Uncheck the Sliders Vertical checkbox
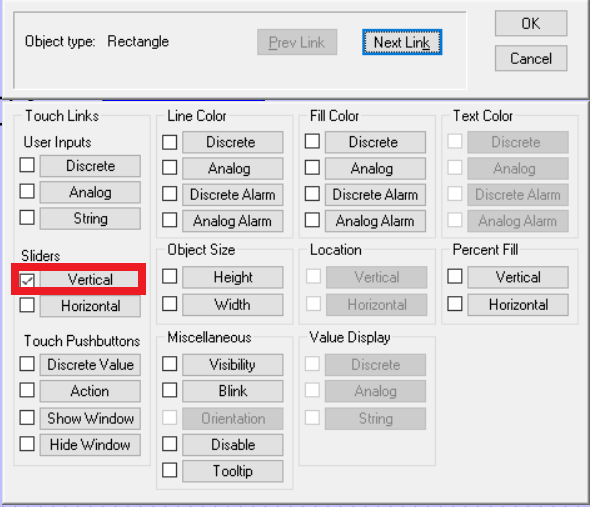This screenshot has width=590, height=507. tap(27, 280)
